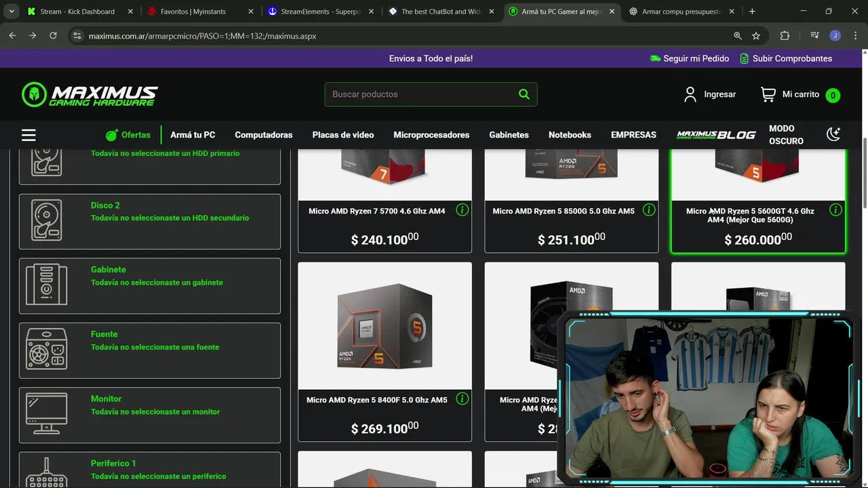
Task: Open the browser extensions puzzle icon
Action: [785, 36]
